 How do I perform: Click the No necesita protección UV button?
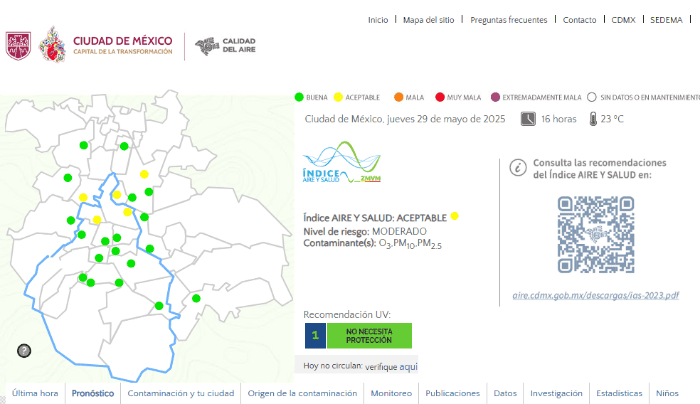click(368, 336)
